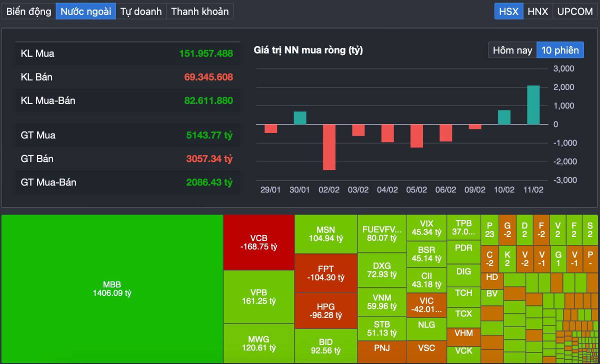This screenshot has height=364, width=600.
Task: Select the MWG treemap tile
Action: click(x=258, y=343)
